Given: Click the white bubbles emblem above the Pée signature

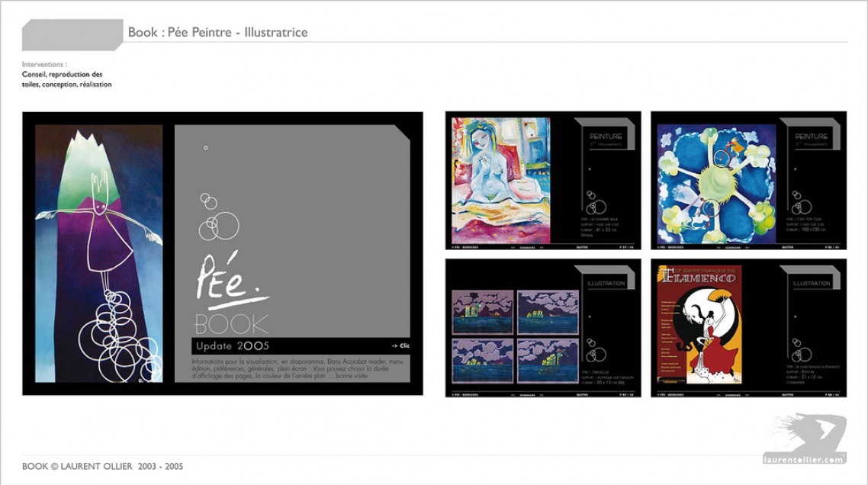Looking at the screenshot, I should (217, 219).
